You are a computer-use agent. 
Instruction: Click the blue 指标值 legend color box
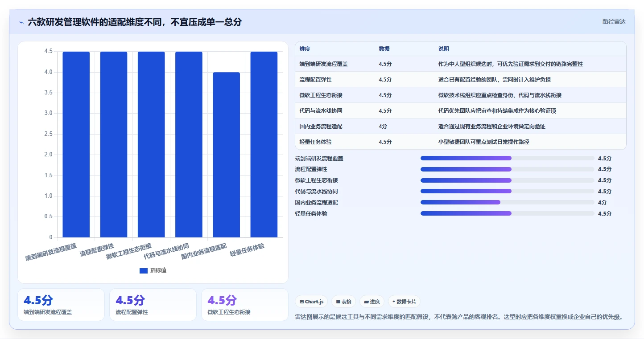pyautogui.click(x=144, y=270)
